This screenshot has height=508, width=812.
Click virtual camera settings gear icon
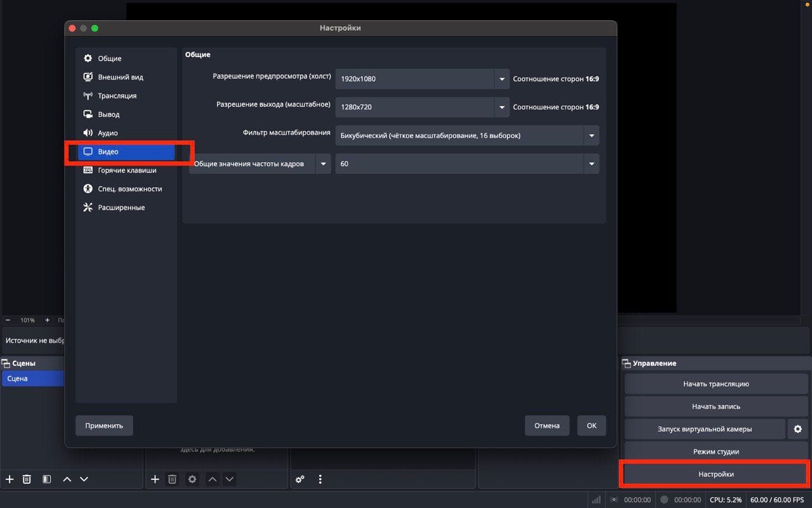[797, 429]
